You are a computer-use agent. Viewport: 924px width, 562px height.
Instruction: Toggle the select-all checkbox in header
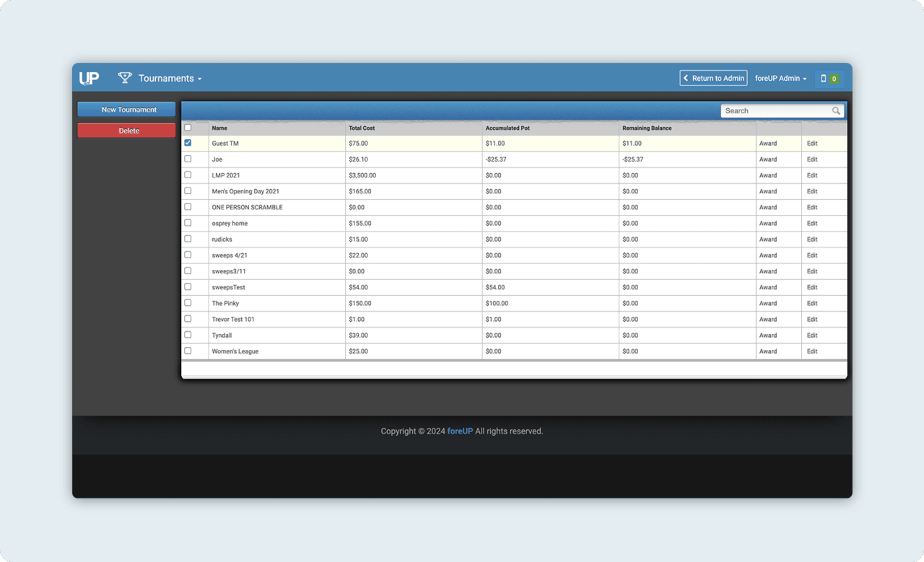188,128
